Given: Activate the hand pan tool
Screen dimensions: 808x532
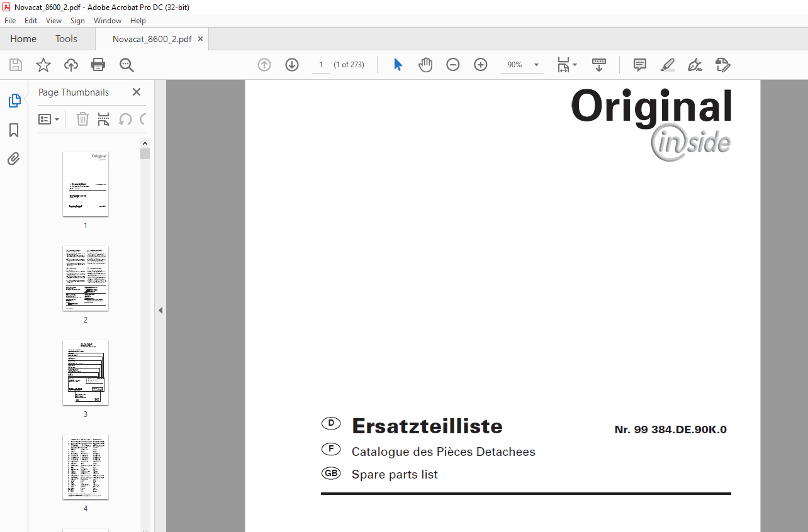Looking at the screenshot, I should 426,65.
